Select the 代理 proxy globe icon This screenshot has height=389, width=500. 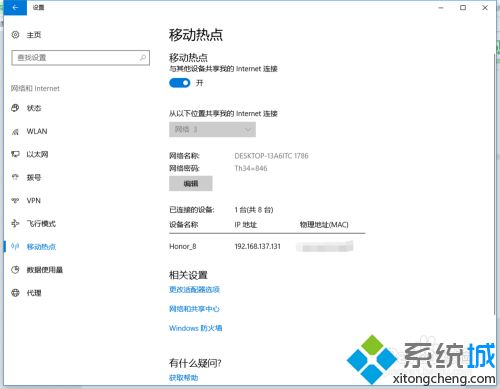15,293
